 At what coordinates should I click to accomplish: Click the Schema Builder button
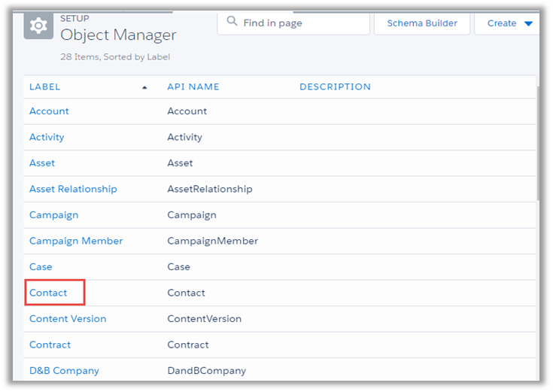421,23
